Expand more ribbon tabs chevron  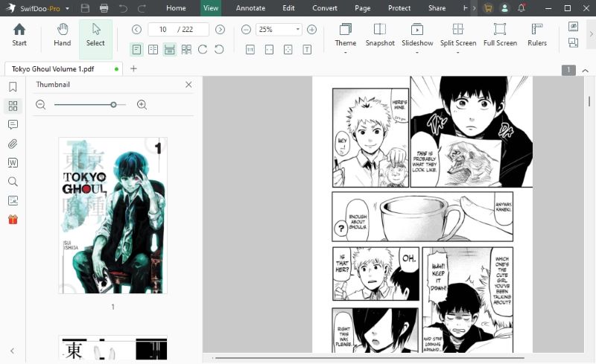474,8
